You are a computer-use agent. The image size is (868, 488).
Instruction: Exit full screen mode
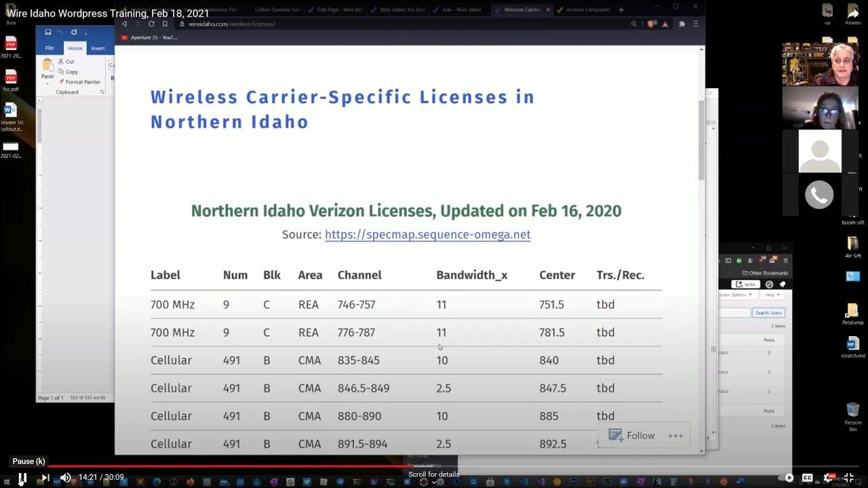coord(848,478)
